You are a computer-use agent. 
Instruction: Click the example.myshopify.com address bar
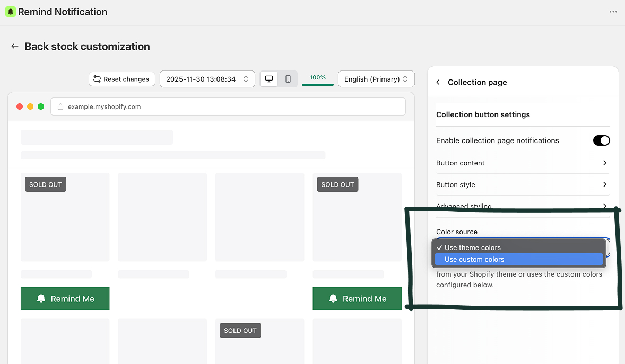[x=228, y=106]
